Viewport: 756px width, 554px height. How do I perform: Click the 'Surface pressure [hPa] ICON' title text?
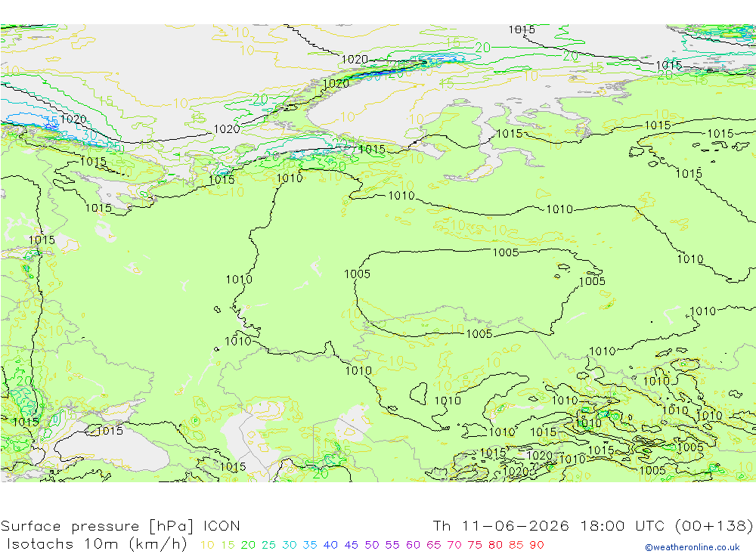tap(120, 525)
